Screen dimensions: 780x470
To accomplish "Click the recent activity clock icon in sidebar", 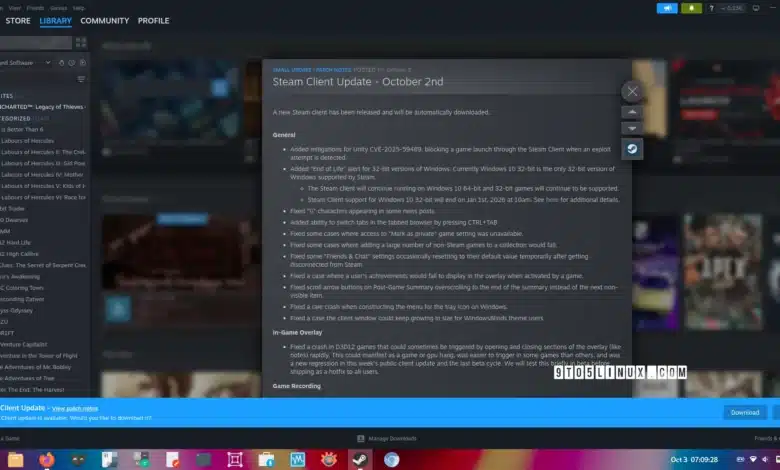I will tap(72, 63).
